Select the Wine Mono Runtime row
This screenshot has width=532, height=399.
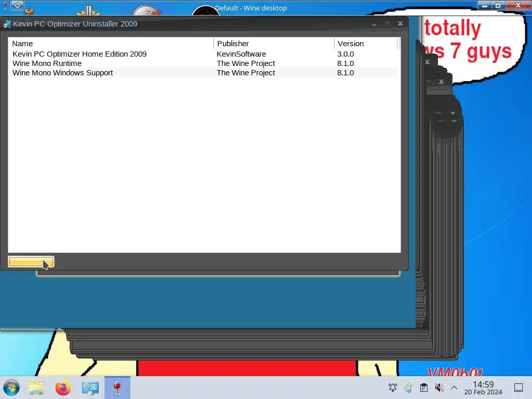pyautogui.click(x=203, y=63)
